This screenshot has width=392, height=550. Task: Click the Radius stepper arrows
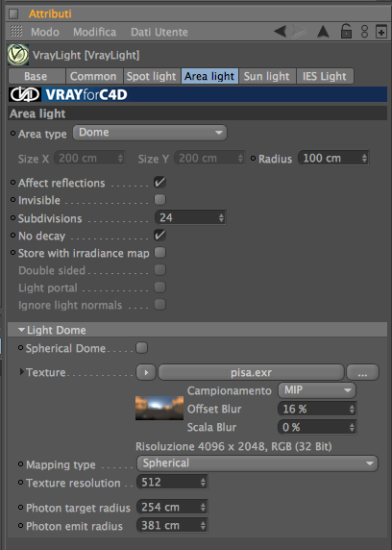click(x=364, y=159)
